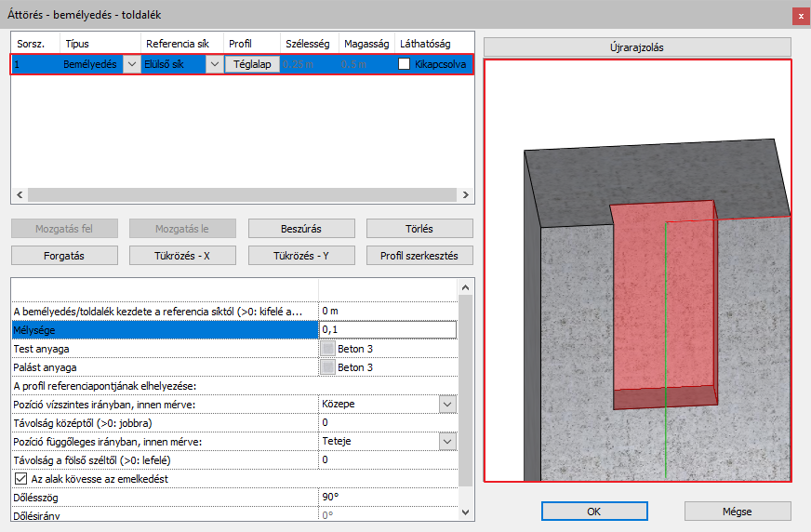Click the Téglalap profile button

[252, 64]
